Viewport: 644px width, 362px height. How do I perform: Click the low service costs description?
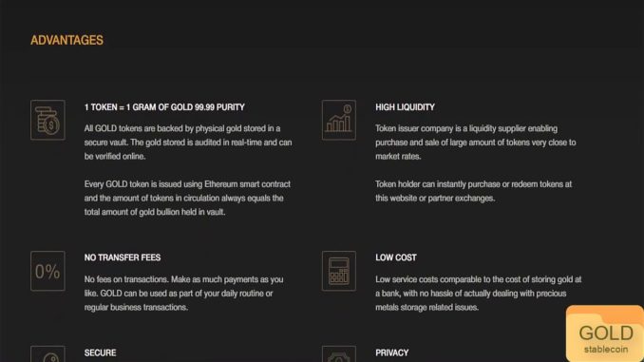pyautogui.click(x=479, y=294)
